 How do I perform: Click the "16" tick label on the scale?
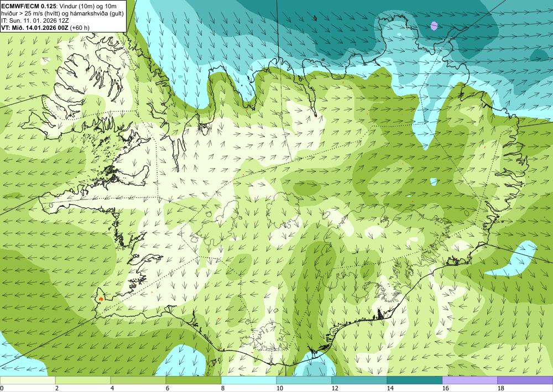(x=445, y=388)
